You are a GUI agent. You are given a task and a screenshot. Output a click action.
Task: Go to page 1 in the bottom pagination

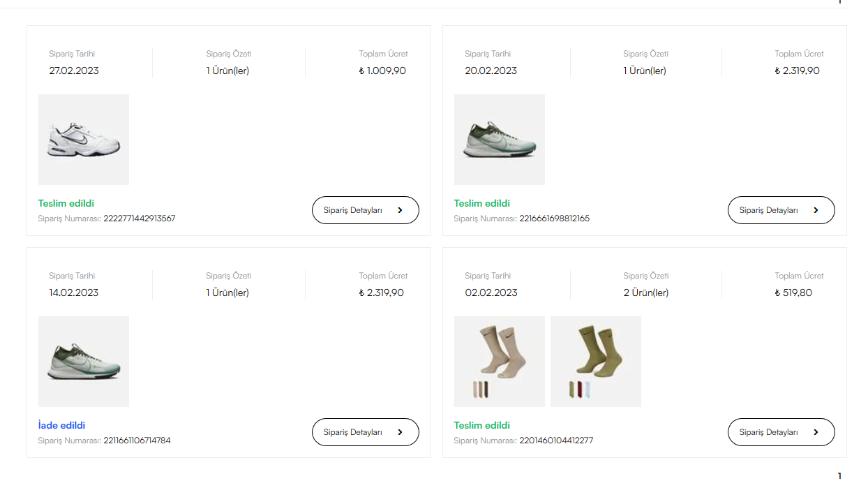click(839, 475)
